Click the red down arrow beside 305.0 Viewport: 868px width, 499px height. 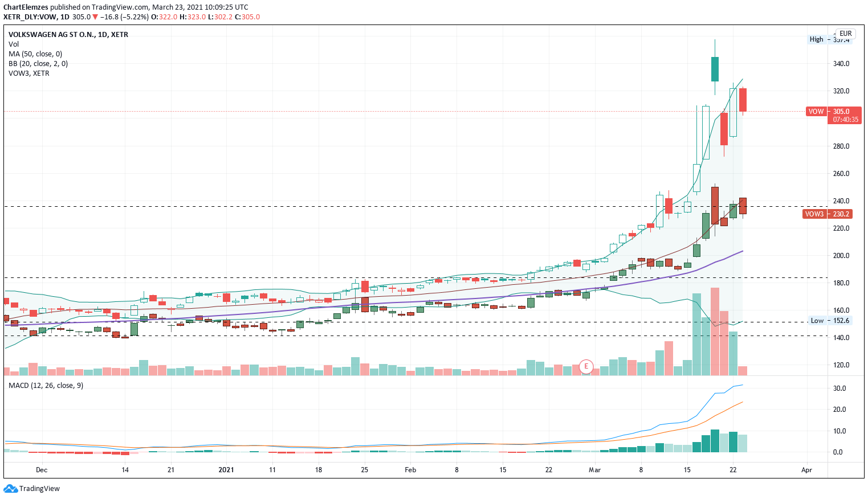pyautogui.click(x=95, y=17)
